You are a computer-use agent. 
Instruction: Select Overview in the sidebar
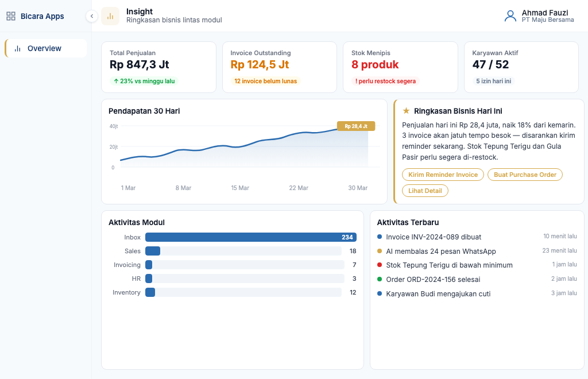(45, 49)
